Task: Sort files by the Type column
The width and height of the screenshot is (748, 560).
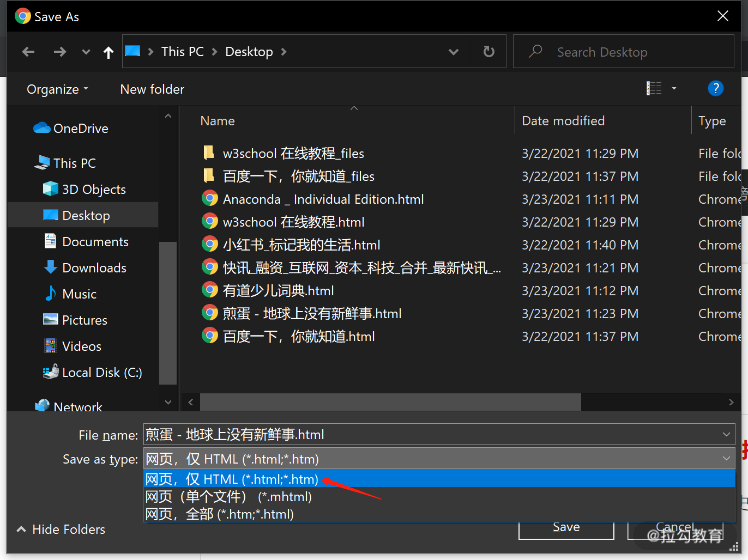Action: point(712,121)
